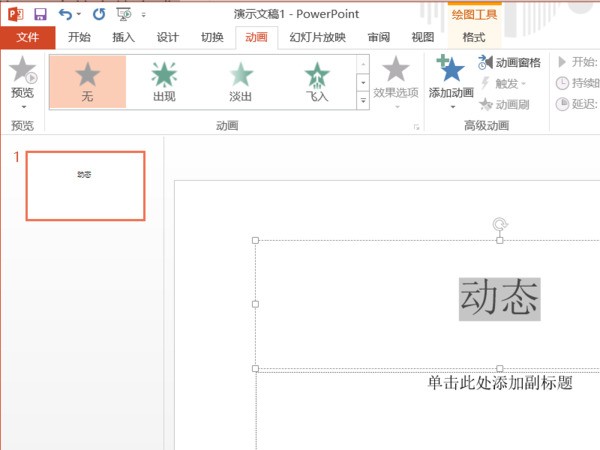Switch to the 切换 (Transitions) tab
Viewport: 600px width, 450px height.
[x=212, y=38]
